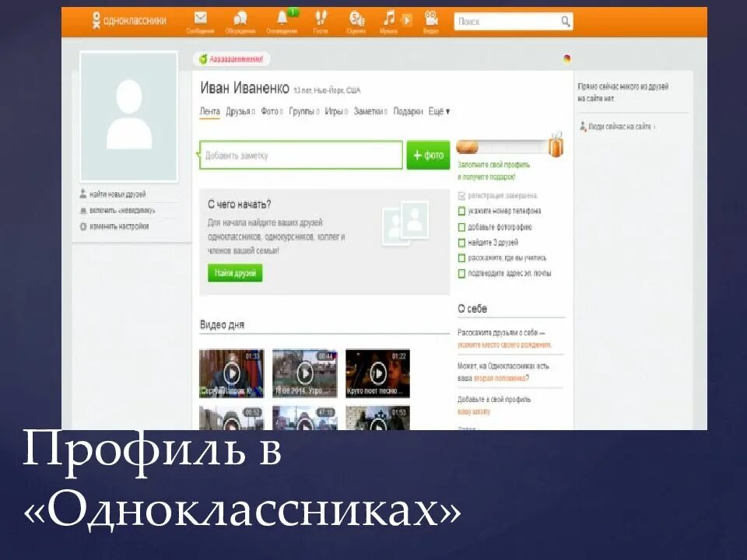Click the Одноклассники logo
Screen dimensions: 747x560
pos(129,20)
